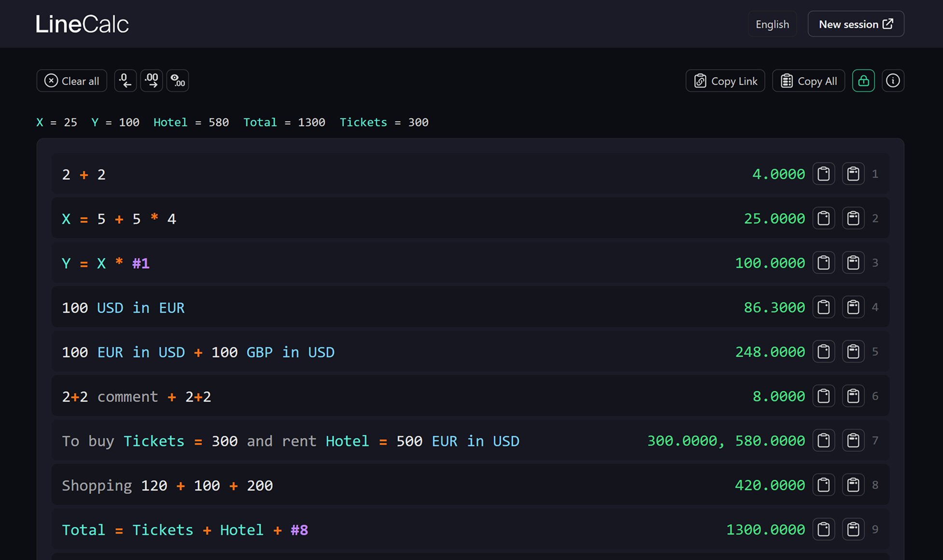Click the increase decimal places icon

pyautogui.click(x=152, y=81)
